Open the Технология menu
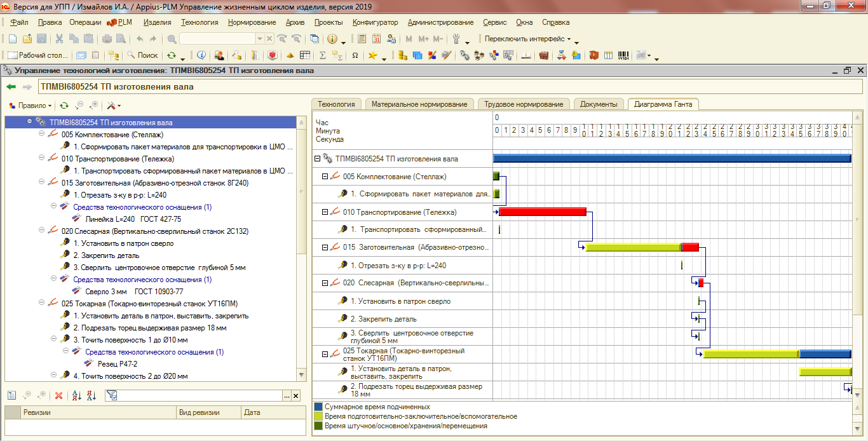 pos(199,22)
